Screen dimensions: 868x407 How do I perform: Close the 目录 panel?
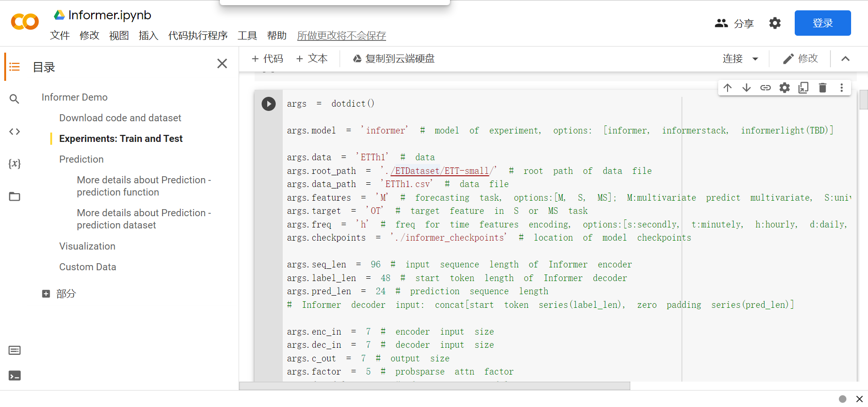coord(222,63)
